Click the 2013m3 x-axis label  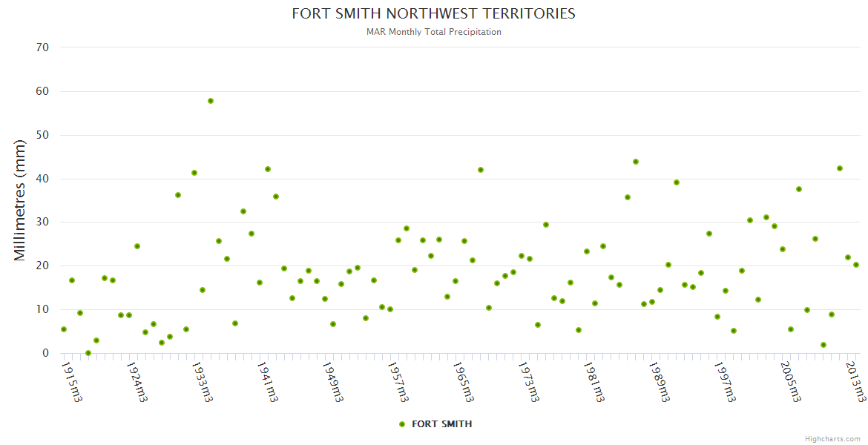click(855, 383)
